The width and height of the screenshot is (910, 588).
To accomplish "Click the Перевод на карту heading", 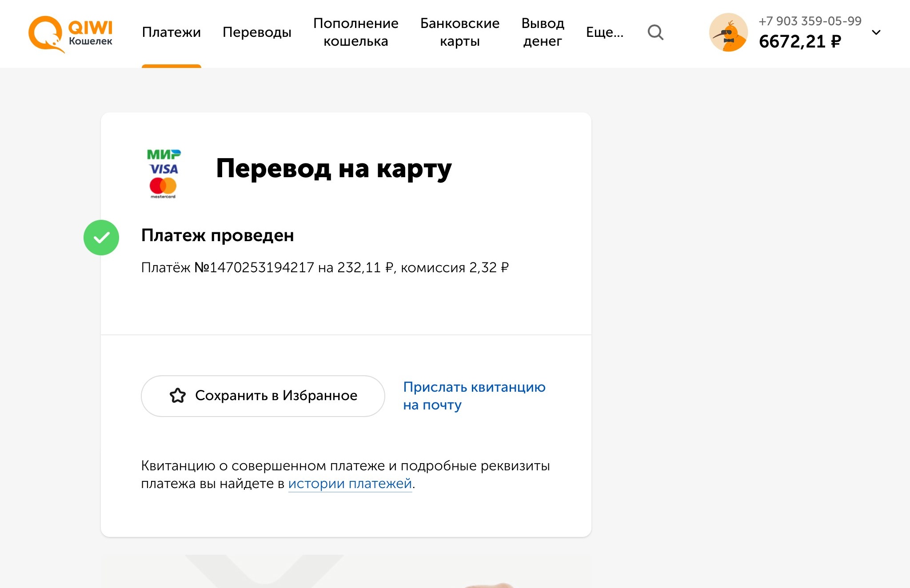I will 334,169.
